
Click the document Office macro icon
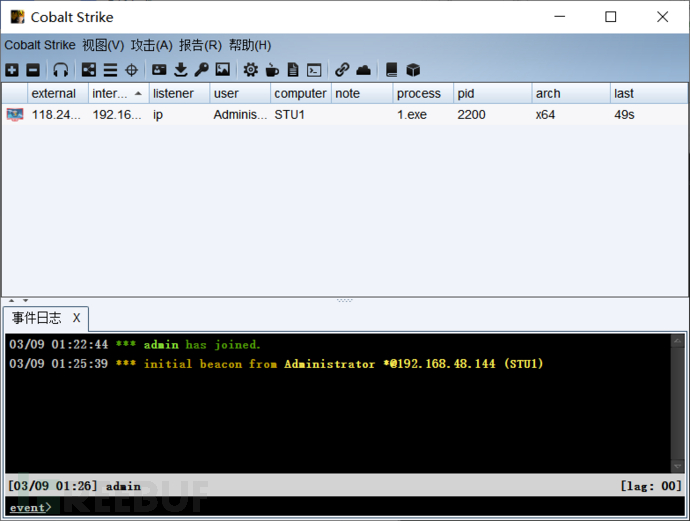click(293, 70)
